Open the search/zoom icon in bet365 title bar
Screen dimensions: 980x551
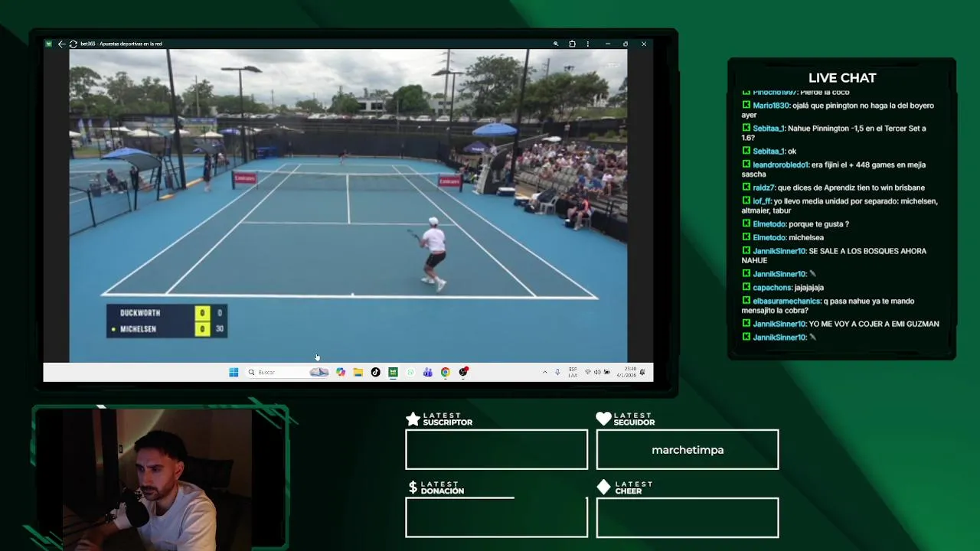coord(556,44)
